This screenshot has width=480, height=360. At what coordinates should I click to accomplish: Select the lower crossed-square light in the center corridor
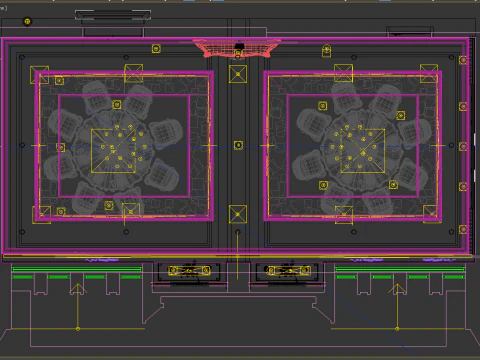[x=238, y=214]
